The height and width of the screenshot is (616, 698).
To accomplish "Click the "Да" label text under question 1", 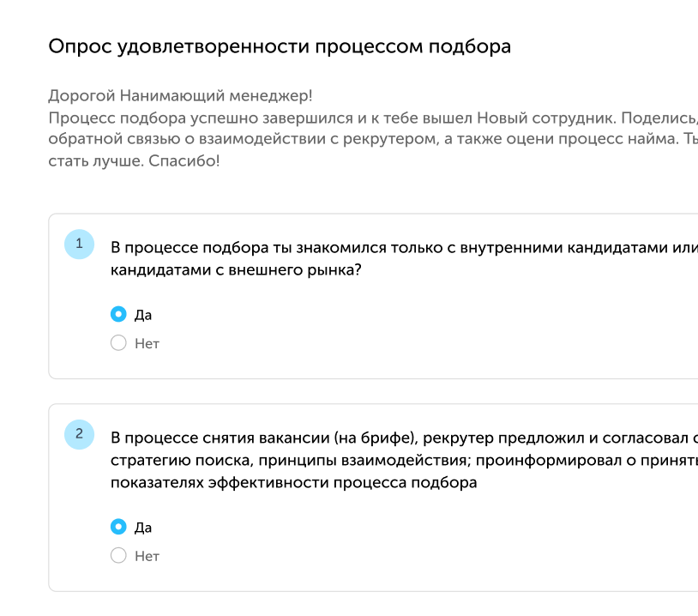I will pyautogui.click(x=143, y=315).
